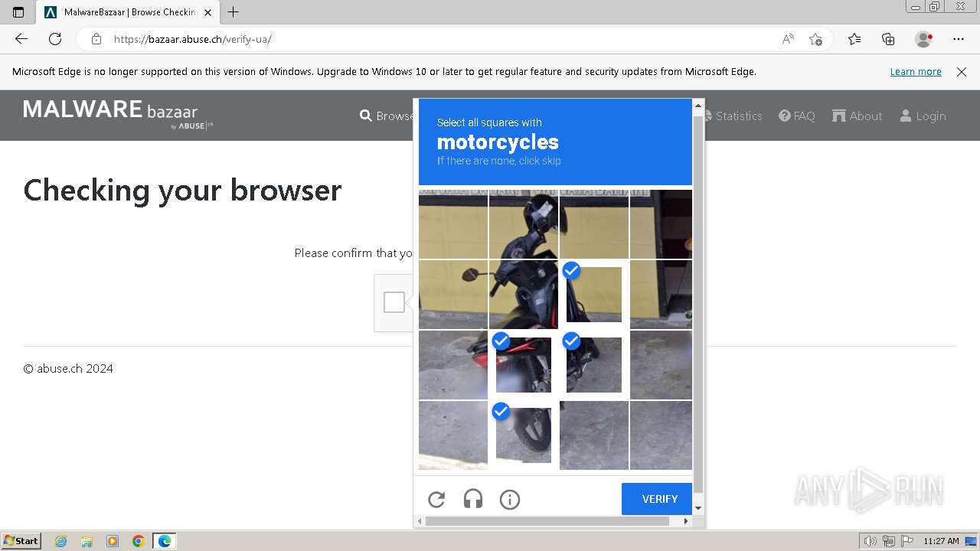980x551 pixels.
Task: Open captcha help info icon
Action: [510, 500]
